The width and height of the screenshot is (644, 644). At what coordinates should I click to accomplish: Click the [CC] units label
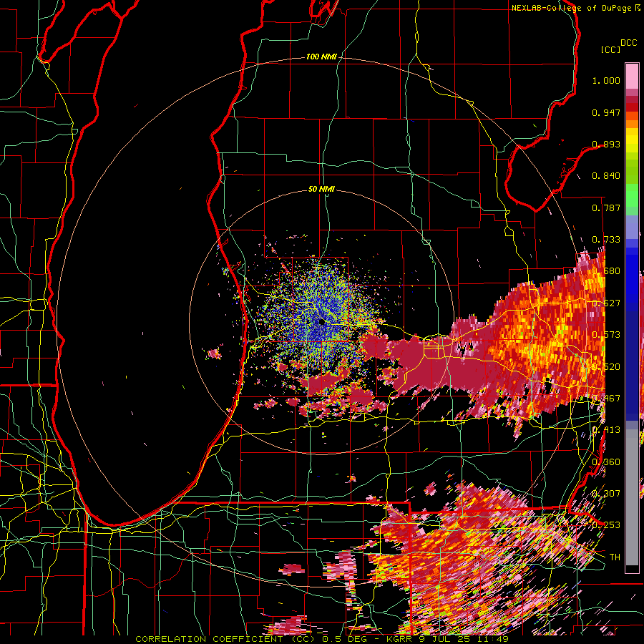pos(610,49)
